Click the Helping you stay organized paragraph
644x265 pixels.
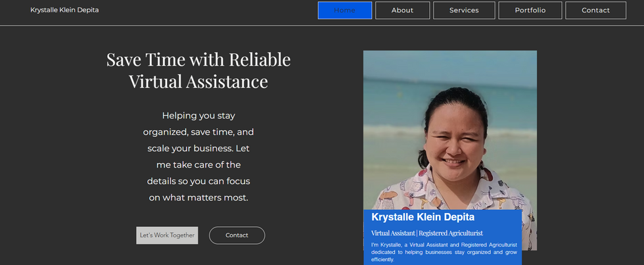(198, 157)
